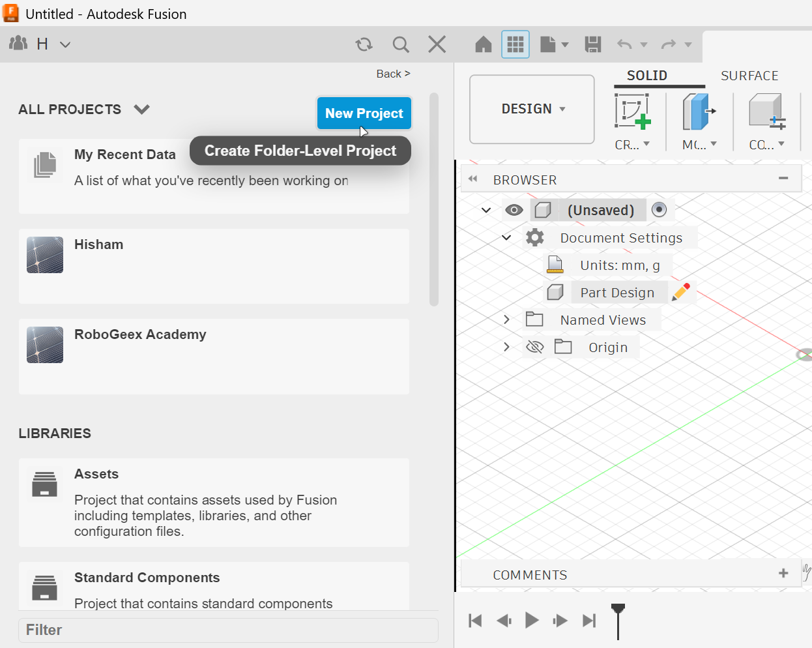
Task: Play the design timeline
Action: click(532, 621)
